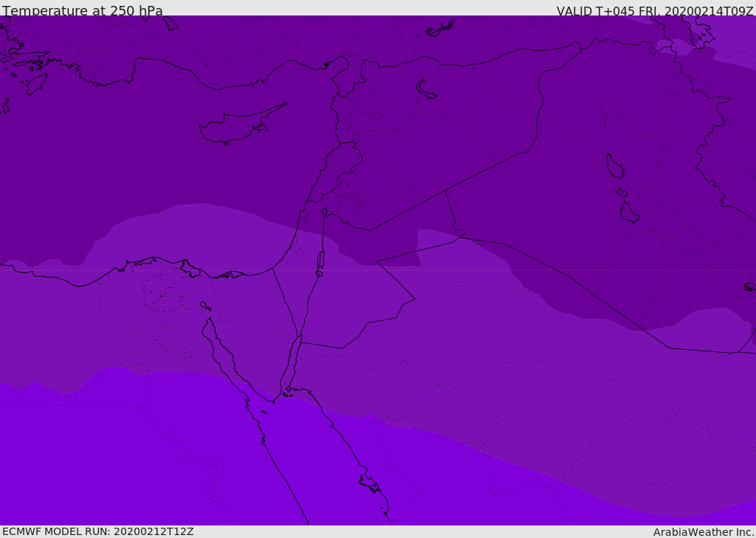756x538 pixels.
Task: Click the island in the southern Red Sea
Action: 369,484
